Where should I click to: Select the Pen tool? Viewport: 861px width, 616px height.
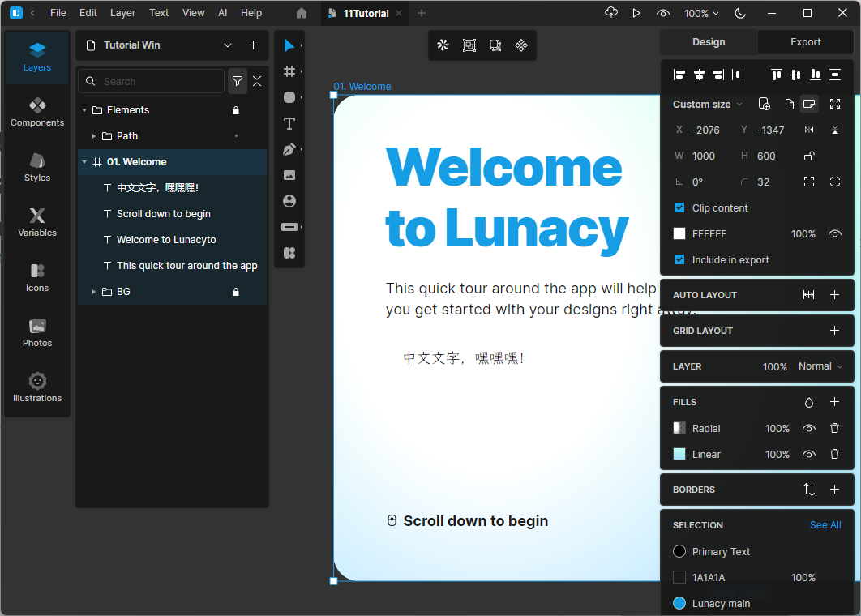pos(289,149)
